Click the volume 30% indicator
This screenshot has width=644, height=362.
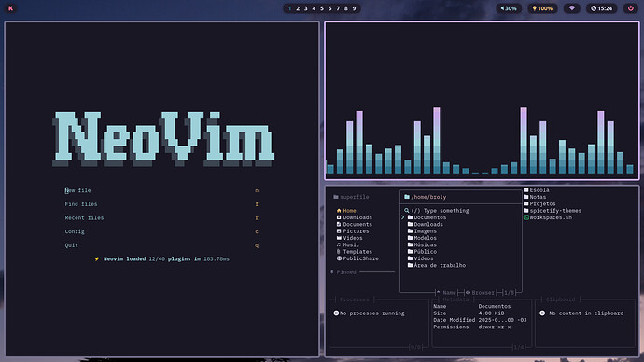pos(509,8)
